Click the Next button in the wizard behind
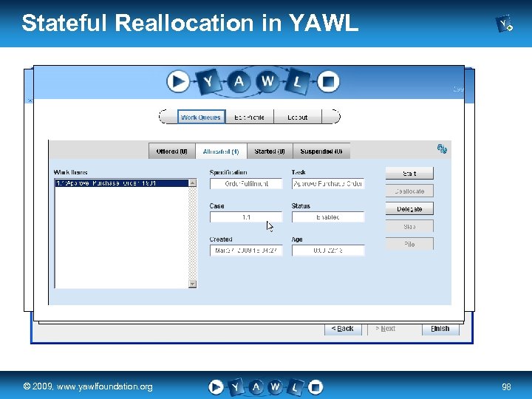The image size is (532, 399). 386,329
